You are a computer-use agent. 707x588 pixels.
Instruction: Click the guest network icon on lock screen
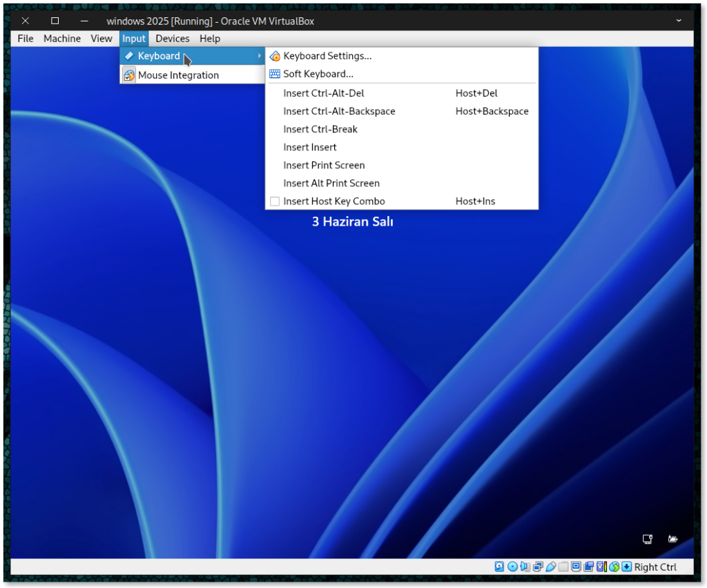(x=648, y=539)
